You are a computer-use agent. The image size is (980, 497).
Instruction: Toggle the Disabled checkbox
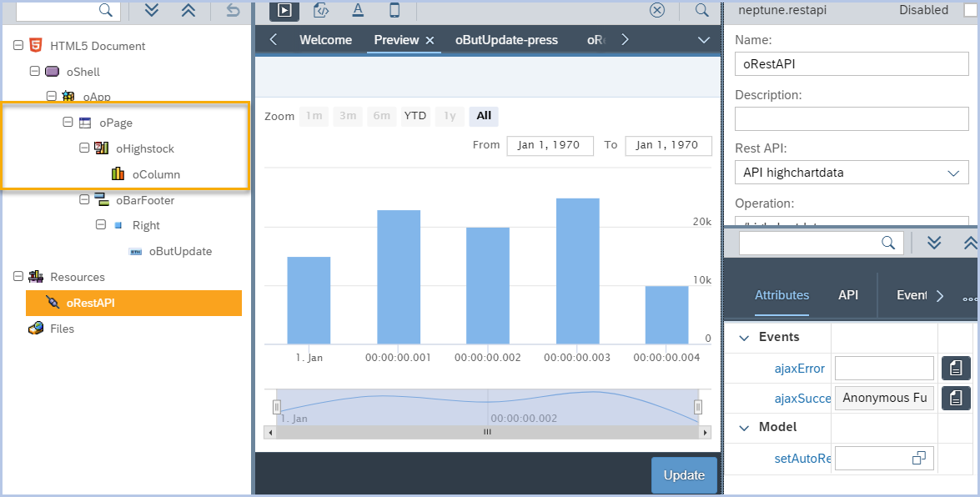pos(970,10)
